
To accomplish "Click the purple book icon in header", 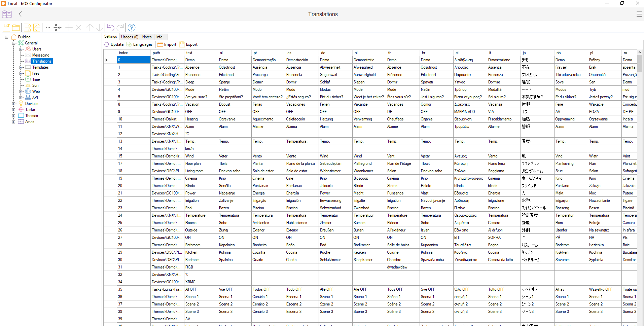I will (7, 14).
